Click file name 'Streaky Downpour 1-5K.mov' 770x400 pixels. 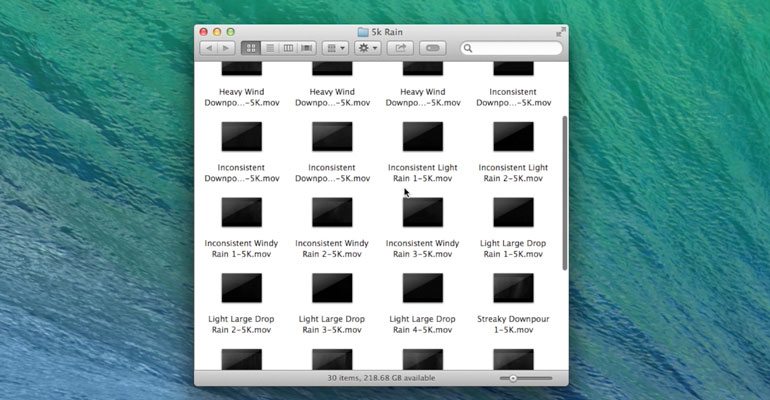(513, 324)
